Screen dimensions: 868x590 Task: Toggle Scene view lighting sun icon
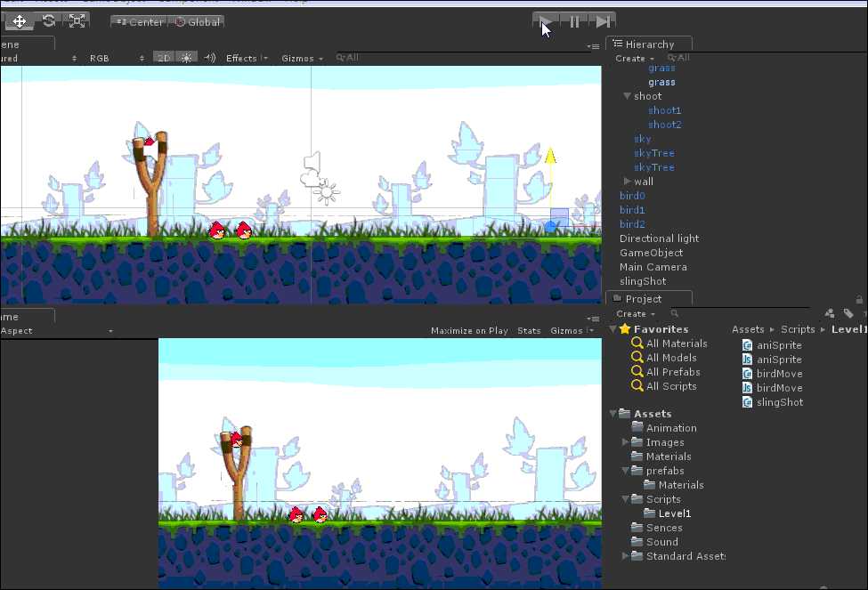tap(187, 58)
